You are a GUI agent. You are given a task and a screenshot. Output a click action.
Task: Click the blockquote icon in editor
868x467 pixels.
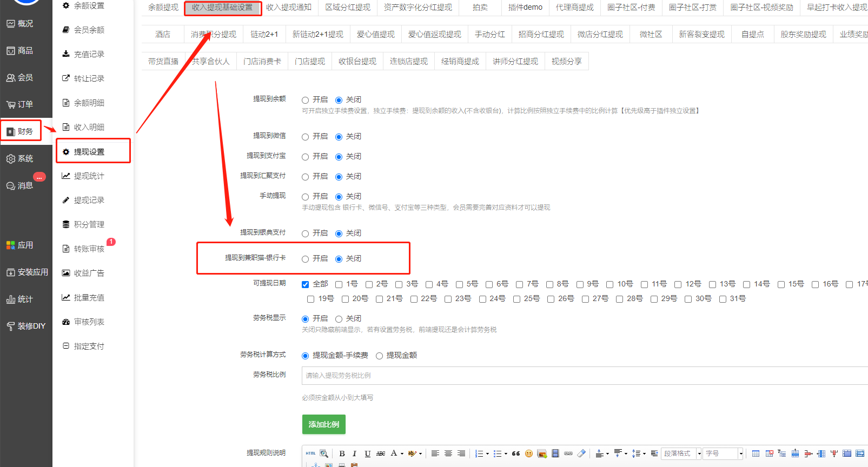tap(516, 453)
